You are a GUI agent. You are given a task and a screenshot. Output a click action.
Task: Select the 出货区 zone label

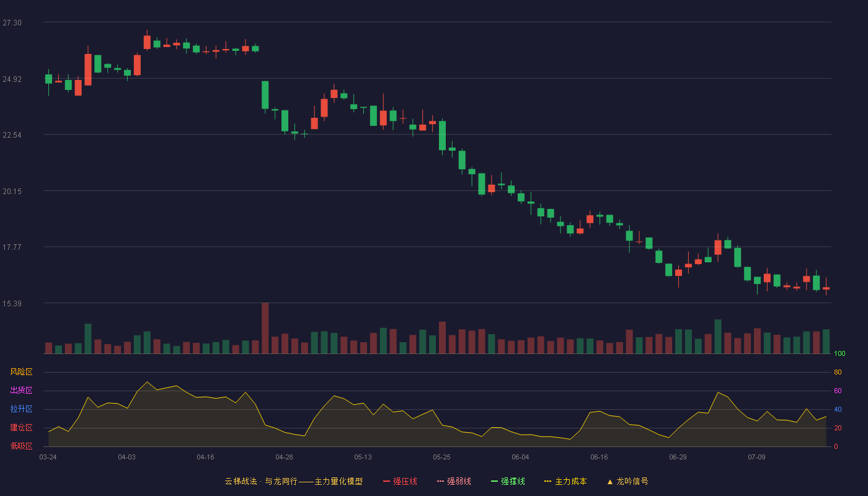pyautogui.click(x=21, y=391)
